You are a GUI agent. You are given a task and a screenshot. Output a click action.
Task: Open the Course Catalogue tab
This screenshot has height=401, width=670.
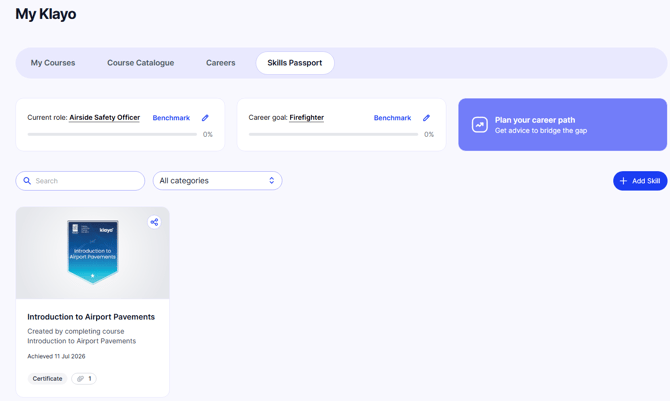141,63
